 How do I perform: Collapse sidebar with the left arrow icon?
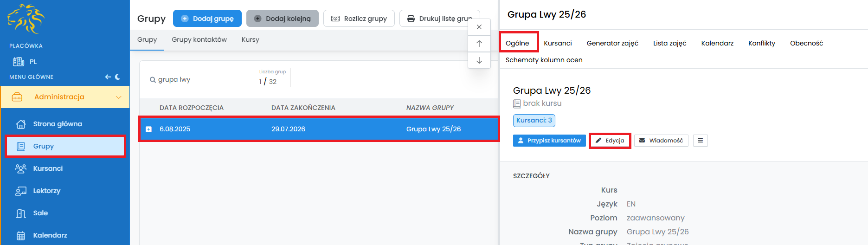point(108,77)
